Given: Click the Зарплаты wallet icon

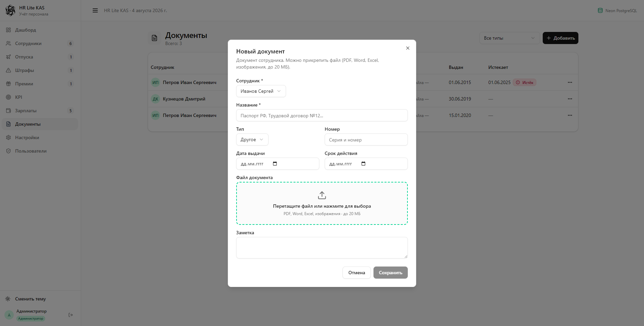Looking at the screenshot, I should [x=8, y=111].
